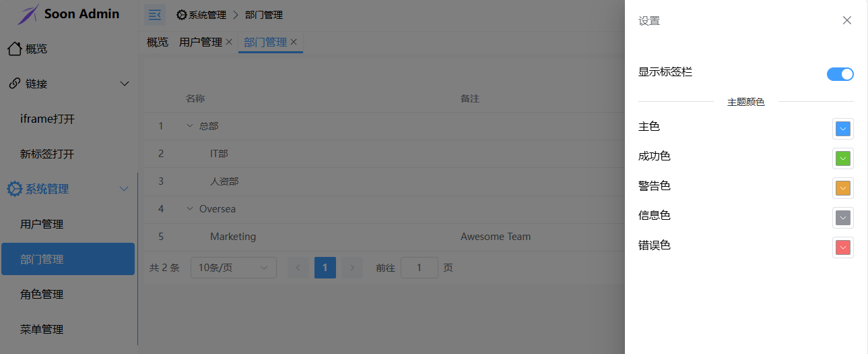Close the 设置 drawer
The height and width of the screenshot is (354, 868).
click(847, 20)
